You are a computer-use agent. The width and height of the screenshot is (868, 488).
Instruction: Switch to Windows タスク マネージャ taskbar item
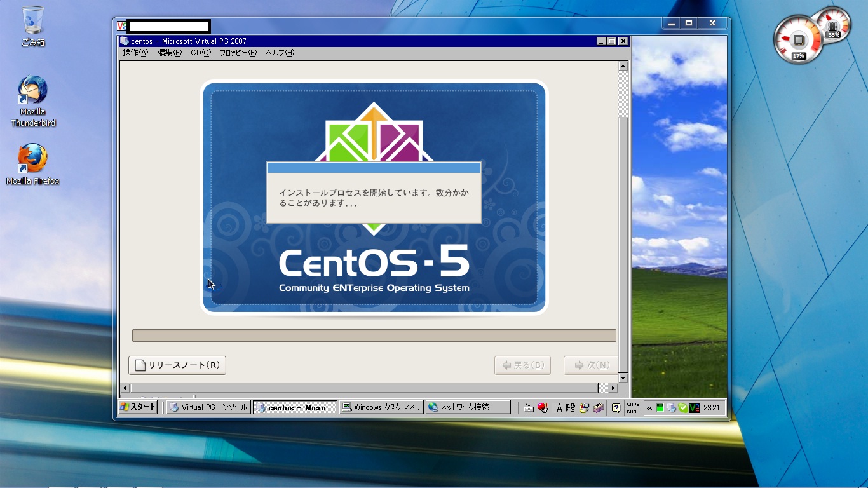[x=381, y=408]
